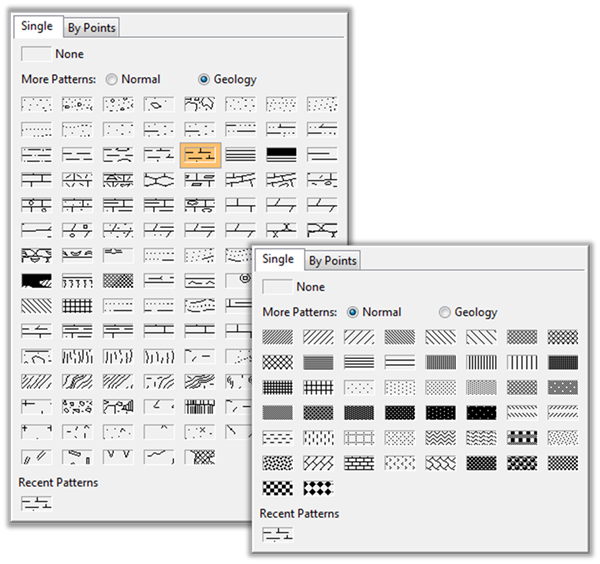Pick the brick wall pattern swatch

[x=359, y=463]
